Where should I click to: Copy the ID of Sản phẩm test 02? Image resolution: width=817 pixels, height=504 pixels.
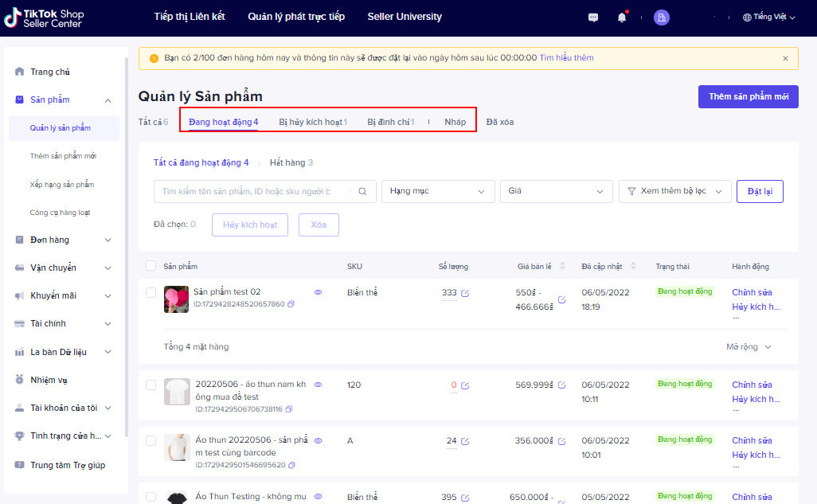coord(291,304)
